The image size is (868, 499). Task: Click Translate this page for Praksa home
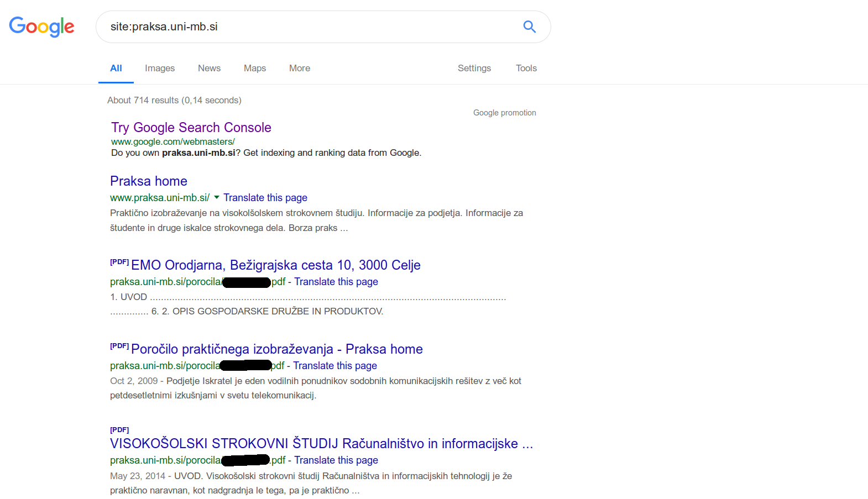[265, 198]
